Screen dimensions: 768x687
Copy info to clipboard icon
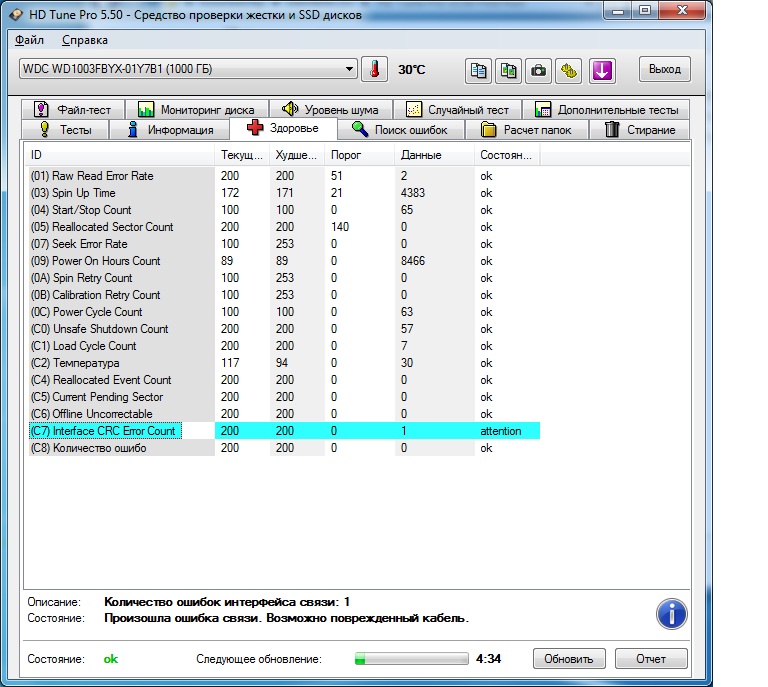pos(478,71)
